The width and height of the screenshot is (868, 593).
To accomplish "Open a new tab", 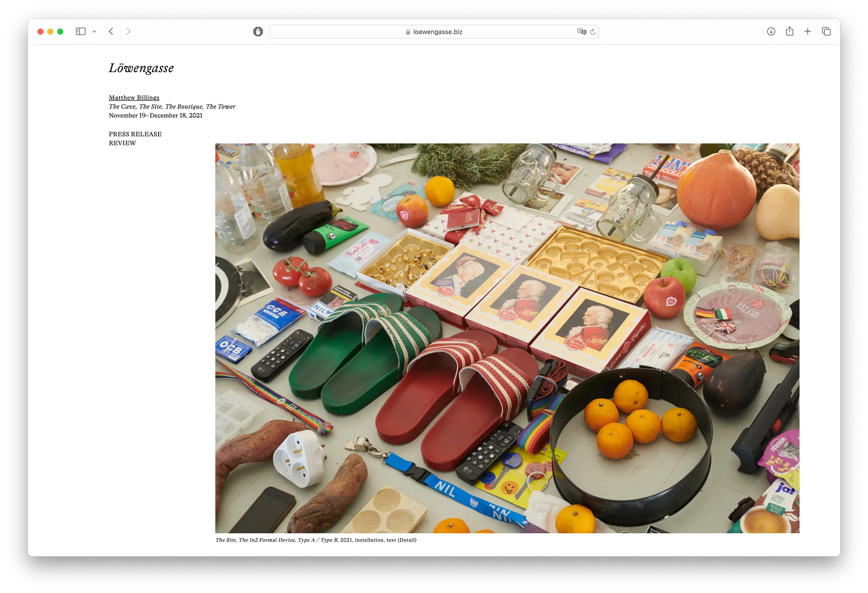I will [808, 32].
